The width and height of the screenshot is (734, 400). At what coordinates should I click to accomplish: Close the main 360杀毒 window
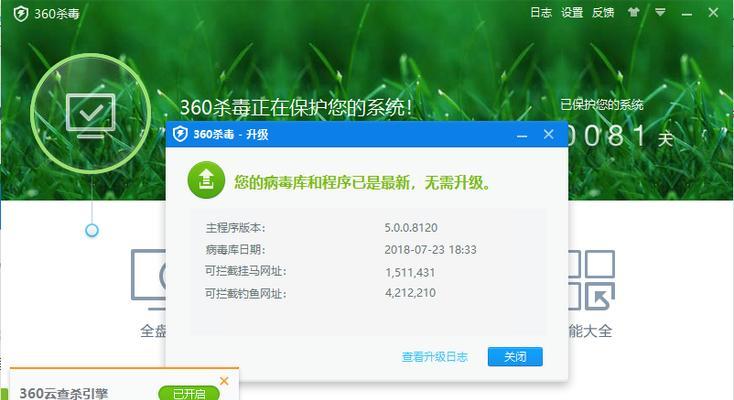pos(713,13)
